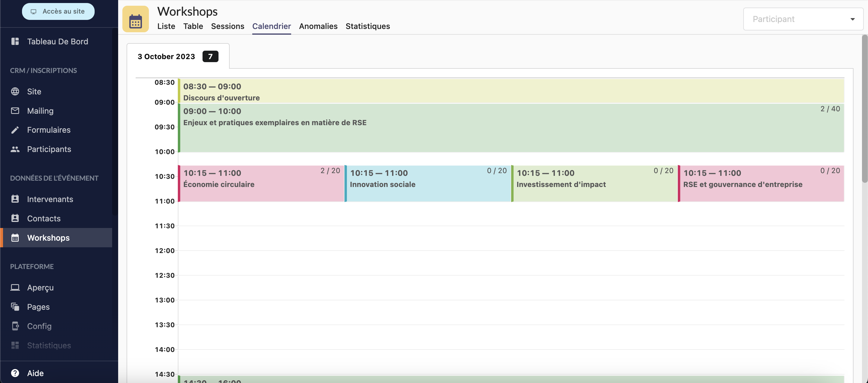Click the Accès au site button

click(58, 11)
